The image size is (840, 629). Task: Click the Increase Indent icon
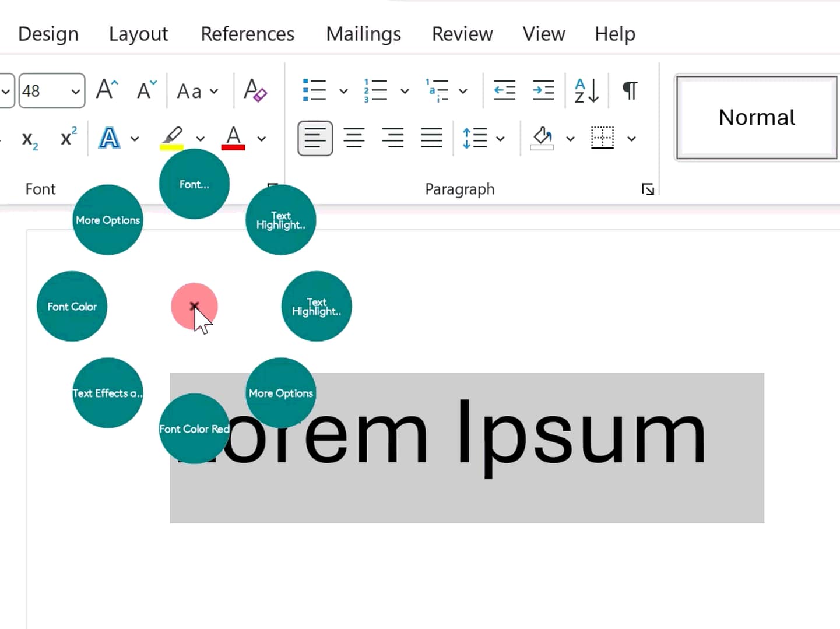pyautogui.click(x=543, y=90)
